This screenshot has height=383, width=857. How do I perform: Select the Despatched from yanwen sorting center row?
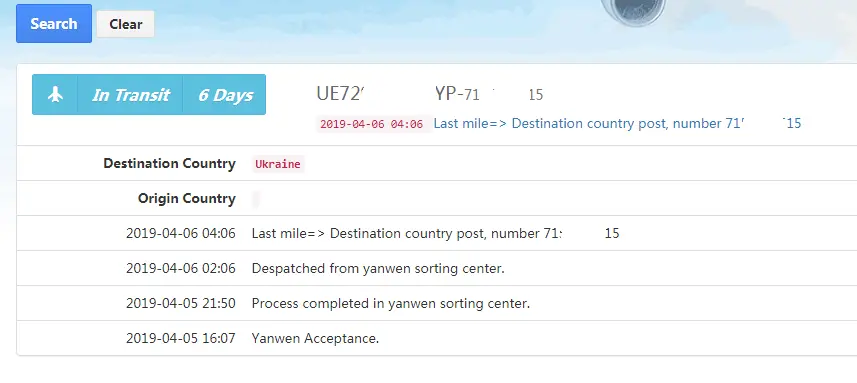tap(437, 268)
